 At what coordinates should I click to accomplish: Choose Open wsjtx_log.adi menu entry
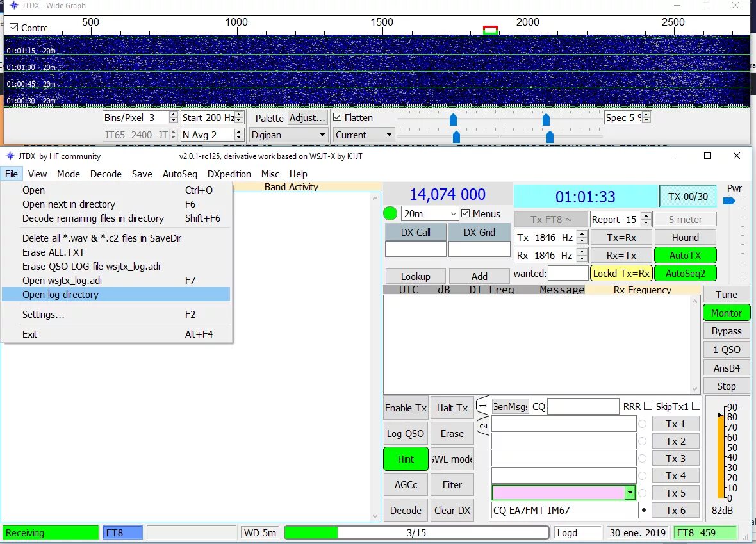pyautogui.click(x=116, y=281)
